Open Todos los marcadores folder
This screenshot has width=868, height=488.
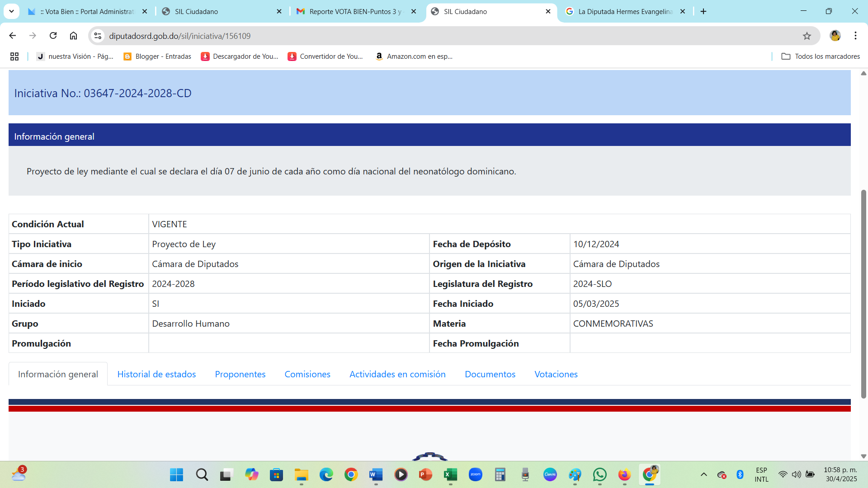821,56
